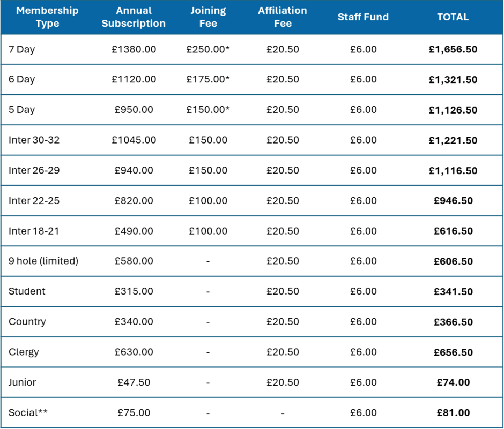Viewport: 504px width, 429px height.
Task: Click the £940.00 annual subscription cell
Action: 134,170
